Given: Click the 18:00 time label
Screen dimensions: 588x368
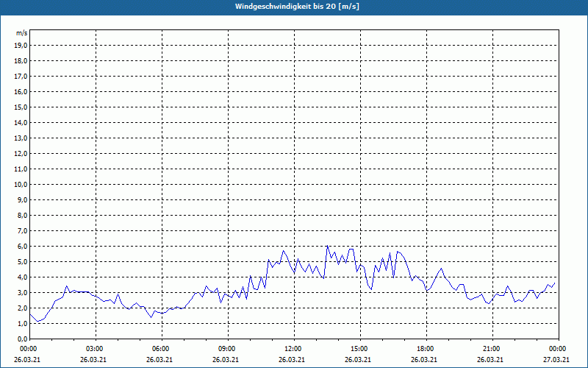Looking at the screenshot, I should click(426, 349).
